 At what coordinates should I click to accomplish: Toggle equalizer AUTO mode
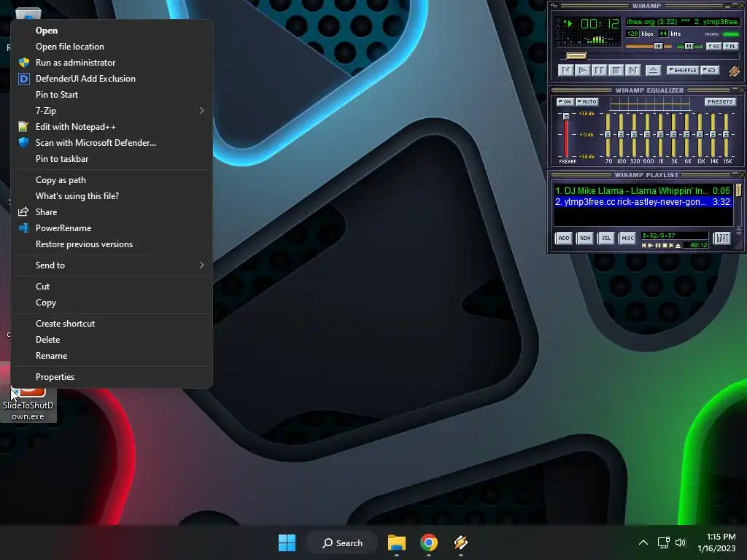click(587, 101)
